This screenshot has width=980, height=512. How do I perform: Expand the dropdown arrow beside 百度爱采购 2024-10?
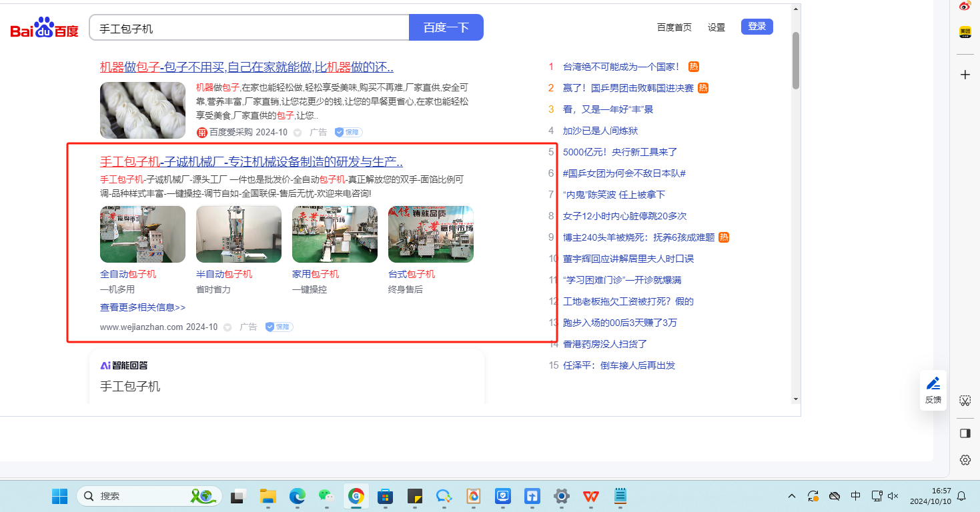click(x=298, y=133)
